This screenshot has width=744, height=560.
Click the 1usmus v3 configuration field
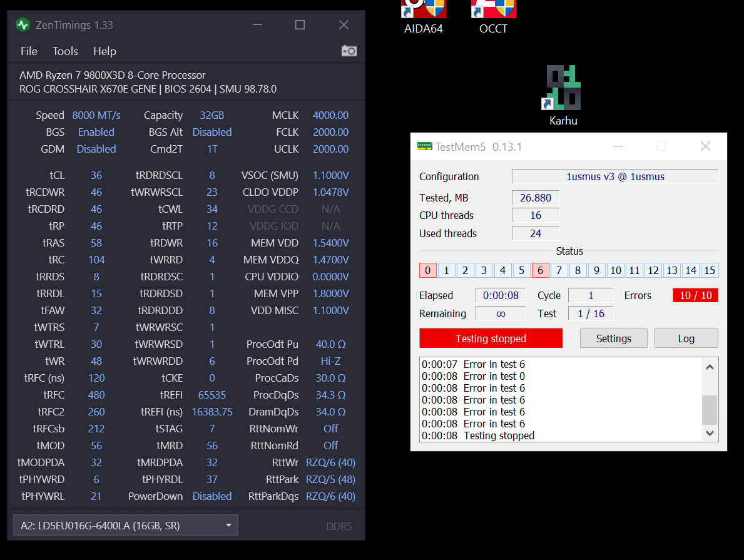pos(615,176)
